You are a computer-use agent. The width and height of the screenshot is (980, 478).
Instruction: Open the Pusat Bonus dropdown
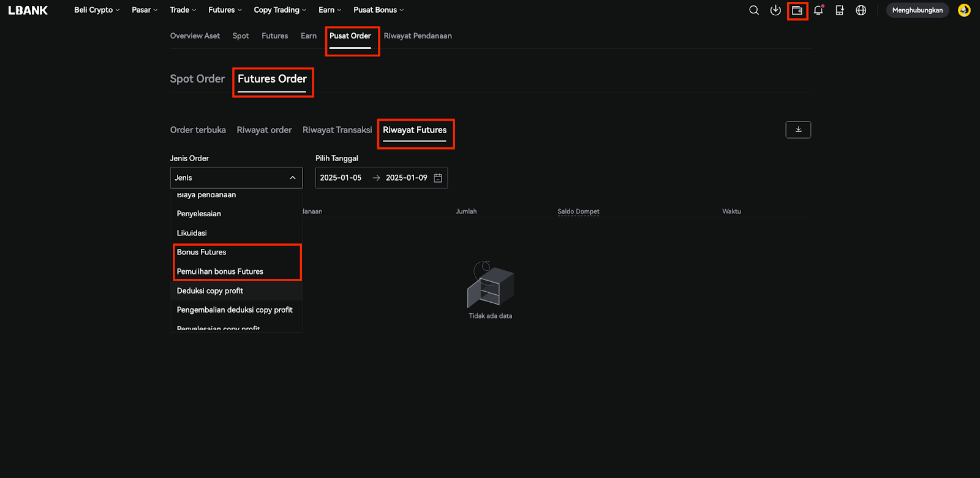click(379, 10)
